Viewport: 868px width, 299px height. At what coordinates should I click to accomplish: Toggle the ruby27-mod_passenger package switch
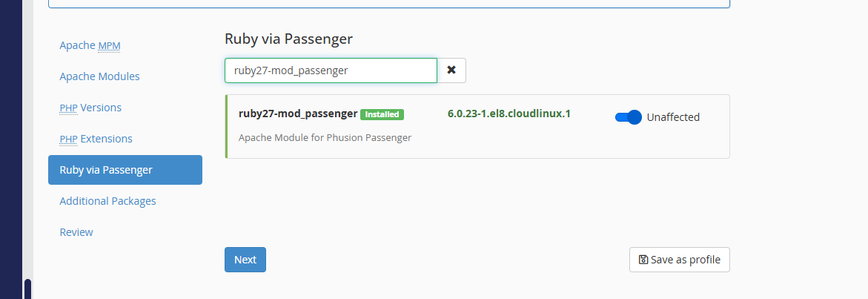pos(628,117)
